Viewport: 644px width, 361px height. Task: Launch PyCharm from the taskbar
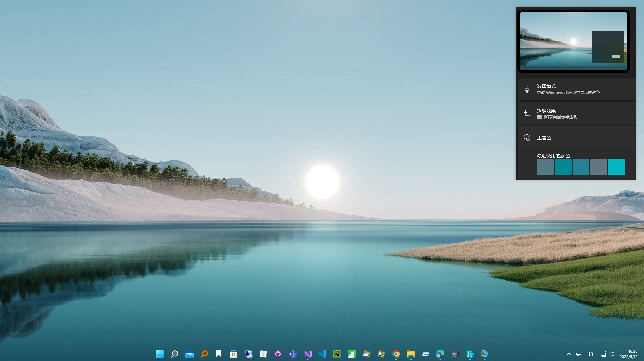click(337, 354)
